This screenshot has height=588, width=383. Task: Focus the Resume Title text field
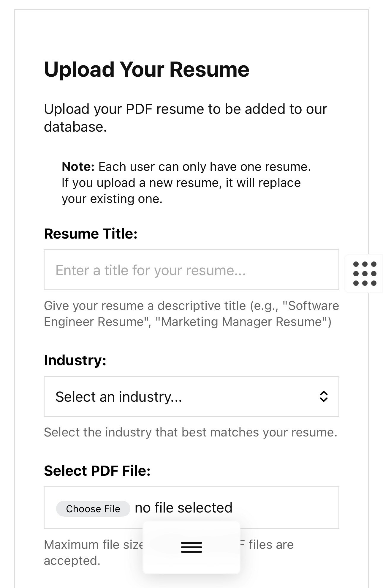coord(191,270)
